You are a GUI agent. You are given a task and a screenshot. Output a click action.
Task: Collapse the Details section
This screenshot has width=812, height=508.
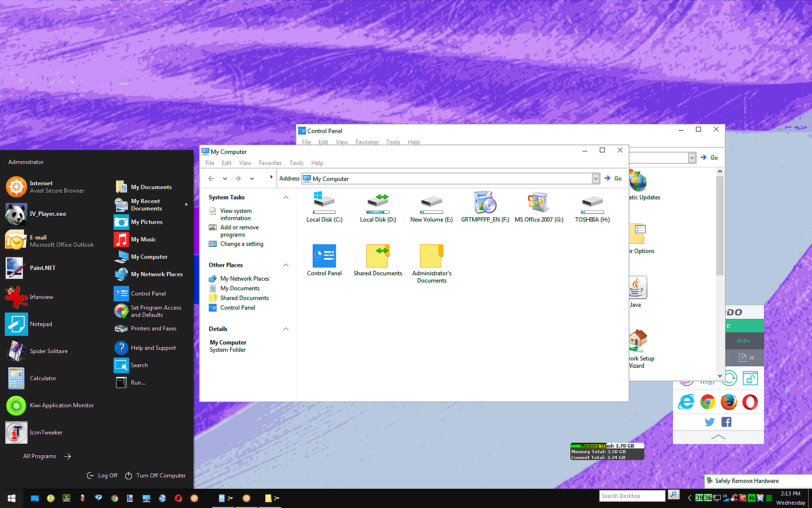286,329
